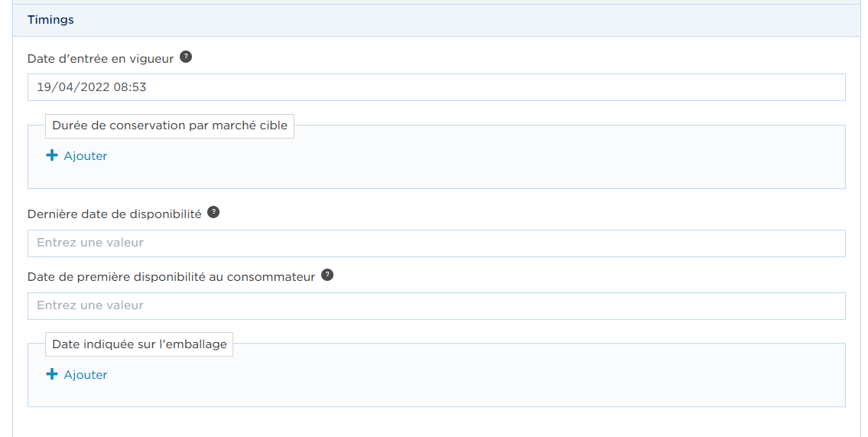Click the Dernière date de disponibilité label
The image size is (868, 437).
(x=114, y=214)
